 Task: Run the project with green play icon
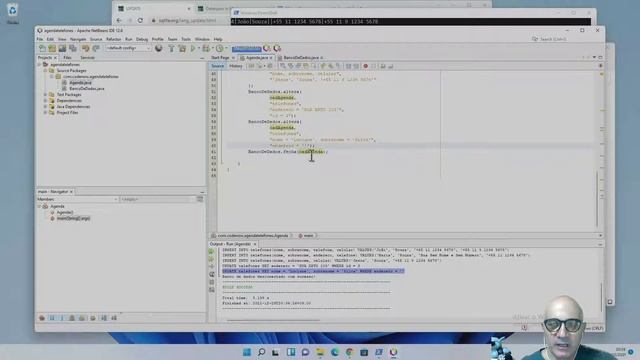(193, 49)
